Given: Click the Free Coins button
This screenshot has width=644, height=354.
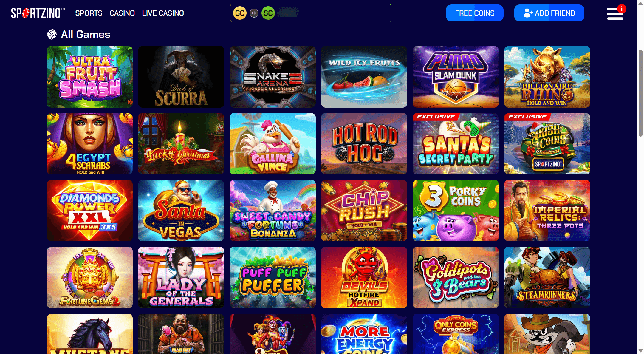Looking at the screenshot, I should point(475,13).
